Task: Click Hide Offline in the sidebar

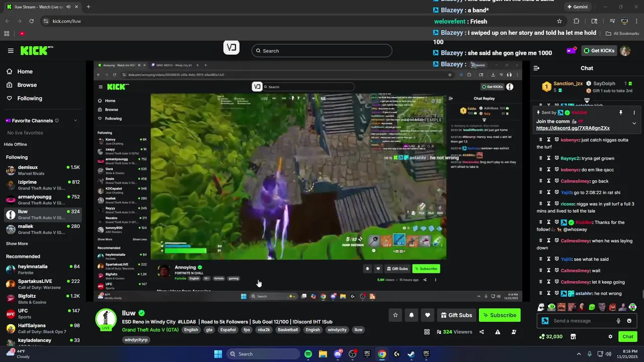Action: [x=16, y=144]
